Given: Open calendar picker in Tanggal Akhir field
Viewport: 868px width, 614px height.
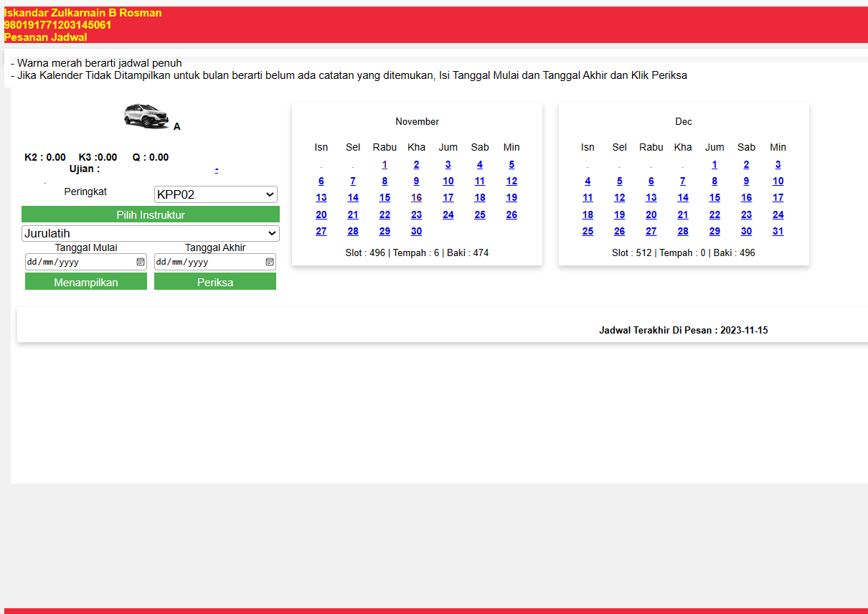Looking at the screenshot, I should pyautogui.click(x=270, y=262).
